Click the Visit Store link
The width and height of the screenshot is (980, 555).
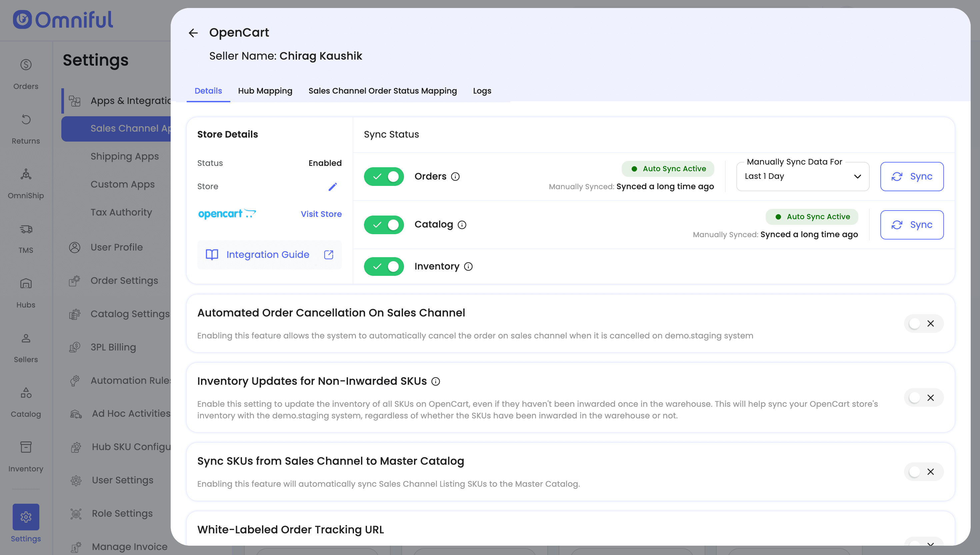[x=321, y=214]
